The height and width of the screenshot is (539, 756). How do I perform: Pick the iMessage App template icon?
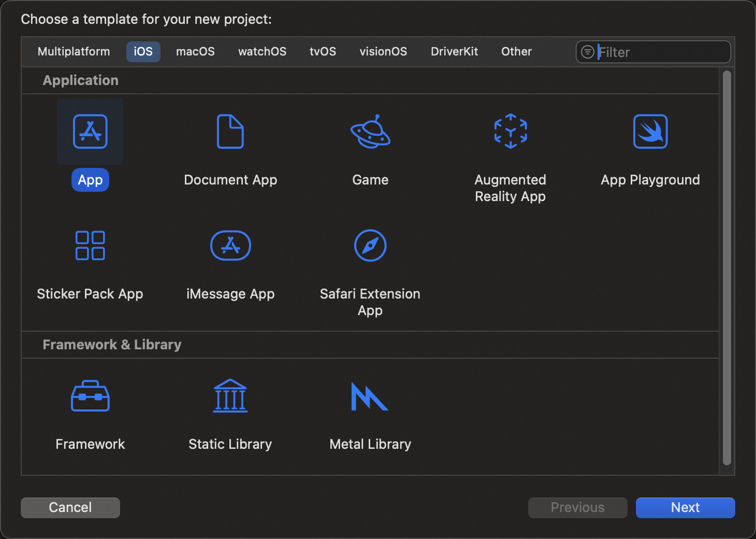click(x=230, y=246)
